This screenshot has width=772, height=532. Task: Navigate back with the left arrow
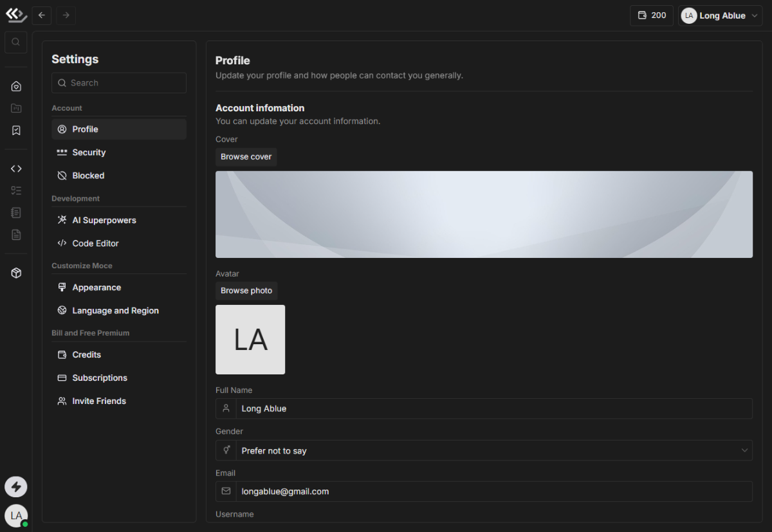(42, 15)
